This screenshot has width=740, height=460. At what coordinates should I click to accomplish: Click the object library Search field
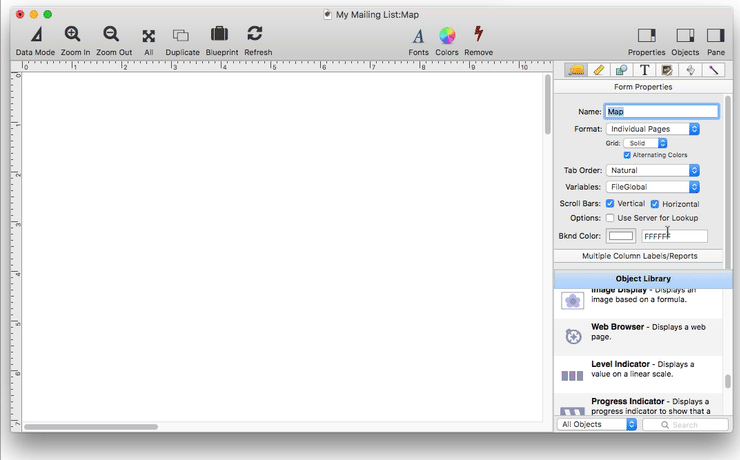(x=685, y=425)
